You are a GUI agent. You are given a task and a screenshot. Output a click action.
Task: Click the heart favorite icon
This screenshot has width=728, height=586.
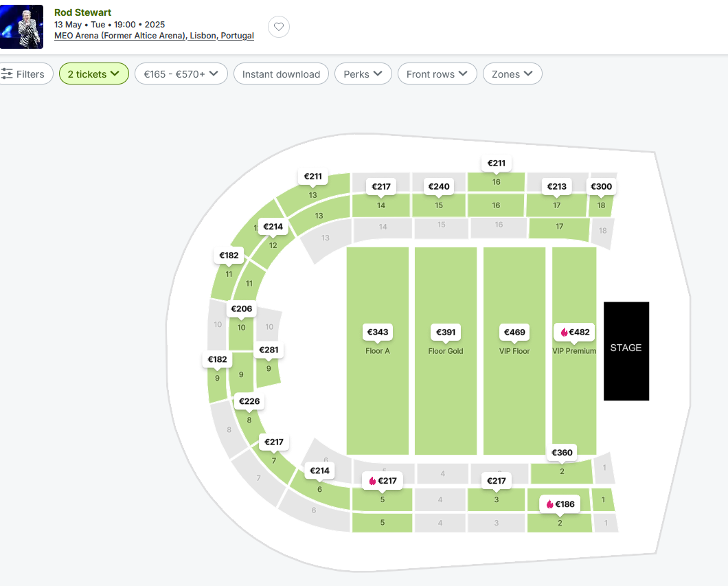tap(279, 27)
